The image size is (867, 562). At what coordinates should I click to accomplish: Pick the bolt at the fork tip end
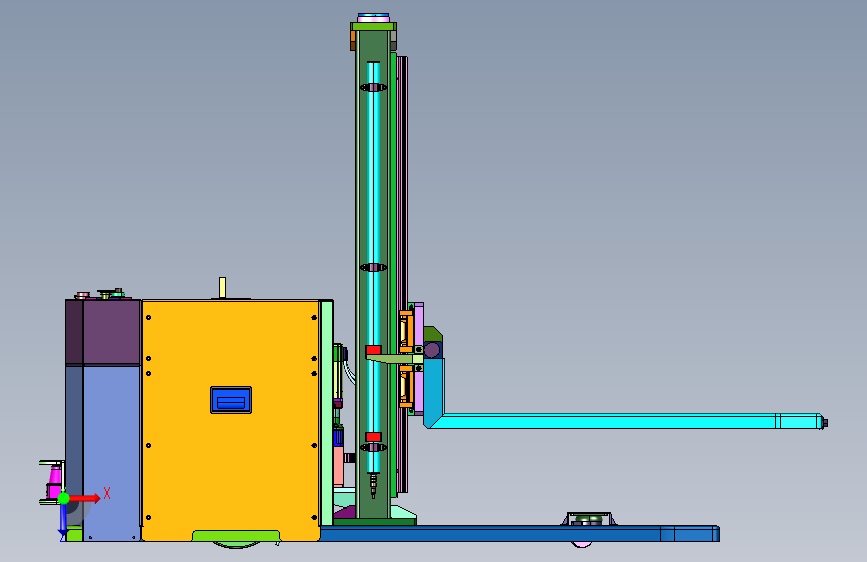(x=824, y=423)
